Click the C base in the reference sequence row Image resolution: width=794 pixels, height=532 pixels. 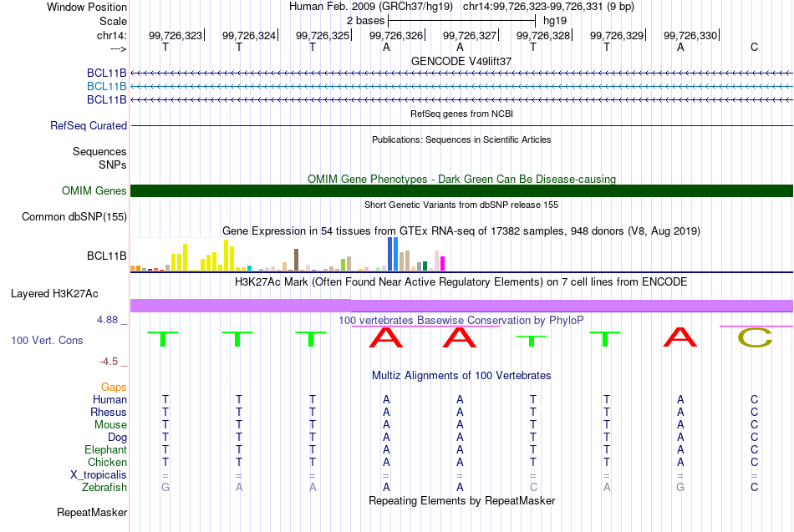pyautogui.click(x=754, y=47)
